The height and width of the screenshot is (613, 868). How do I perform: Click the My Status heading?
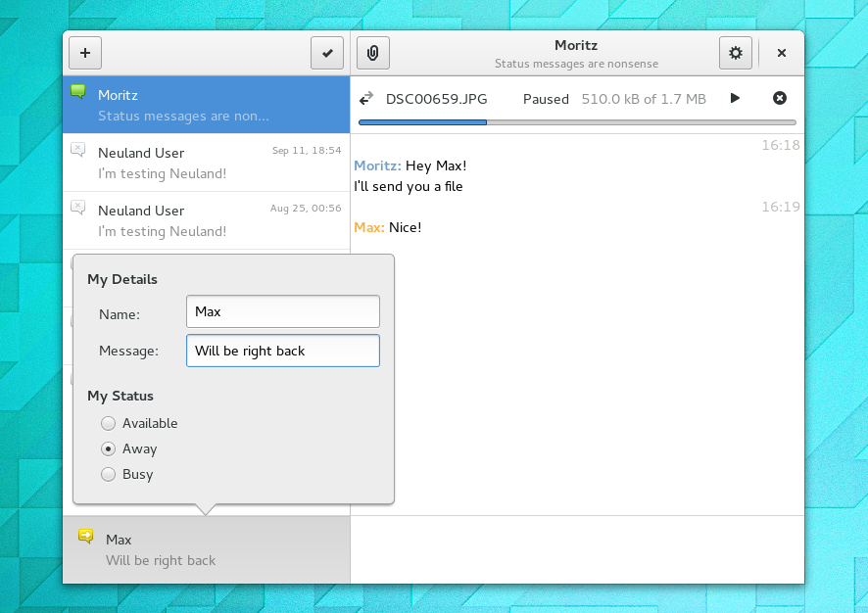point(121,397)
